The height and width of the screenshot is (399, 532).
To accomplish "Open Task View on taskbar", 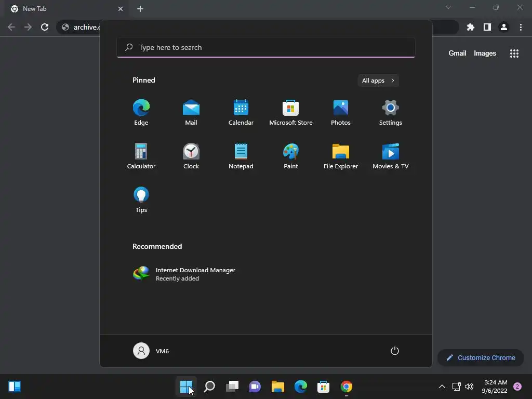I will coord(232,387).
